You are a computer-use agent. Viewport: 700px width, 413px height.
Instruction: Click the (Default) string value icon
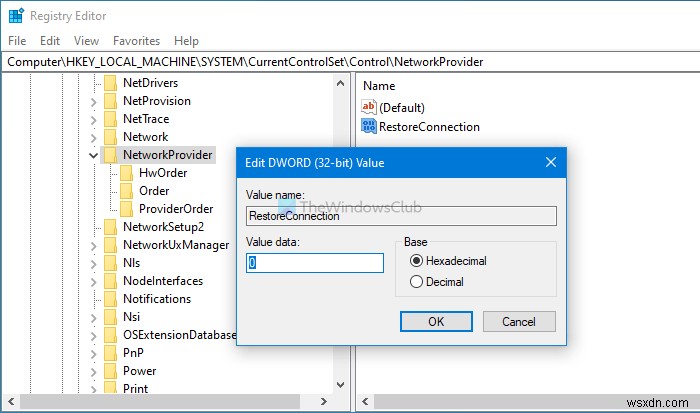click(x=368, y=107)
